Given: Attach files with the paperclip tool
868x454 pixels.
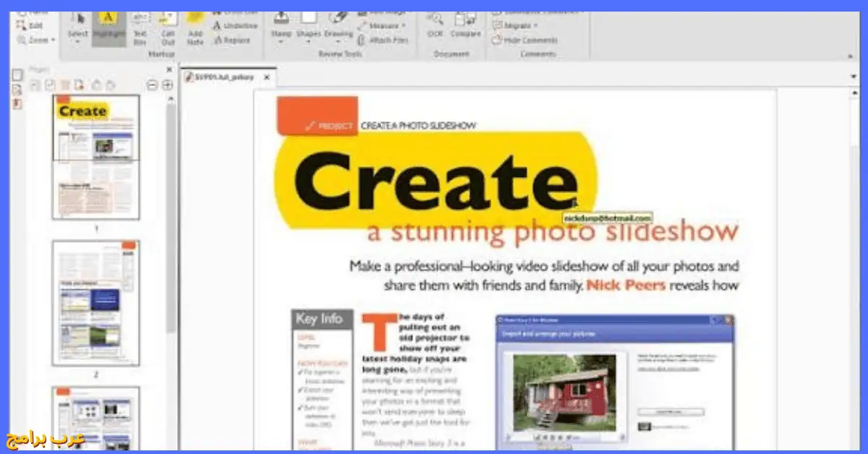Looking at the screenshot, I should (x=383, y=40).
